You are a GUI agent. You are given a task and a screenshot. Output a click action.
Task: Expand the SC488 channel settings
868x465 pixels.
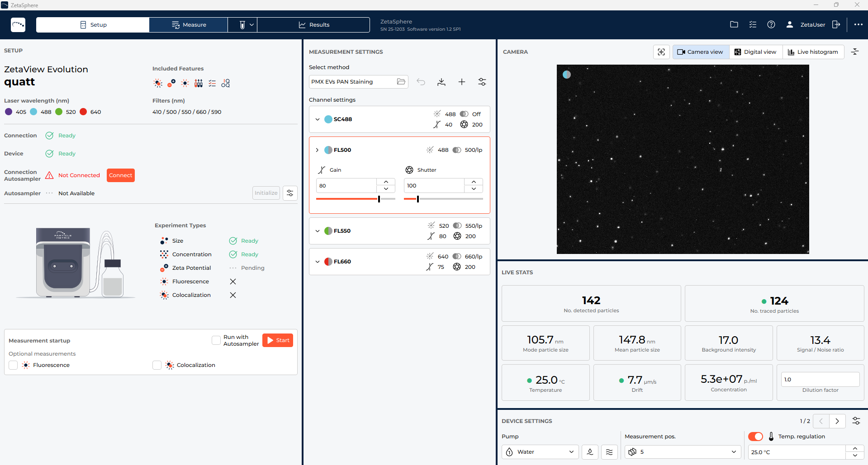pos(318,119)
